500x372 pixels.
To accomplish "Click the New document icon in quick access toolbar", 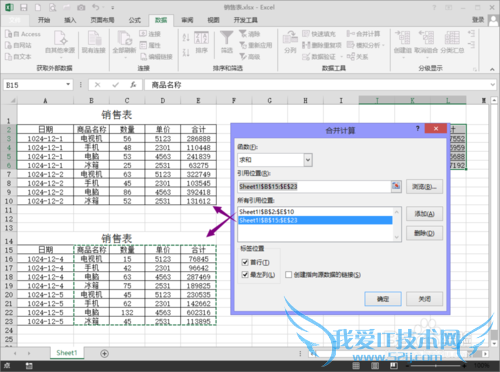I will pos(38,7).
